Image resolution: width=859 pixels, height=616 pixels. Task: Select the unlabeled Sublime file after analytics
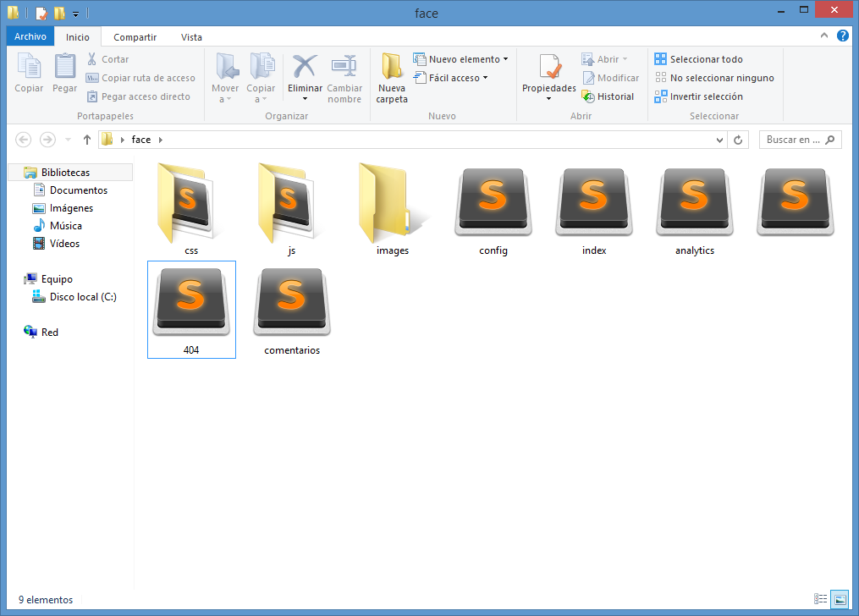coord(796,202)
